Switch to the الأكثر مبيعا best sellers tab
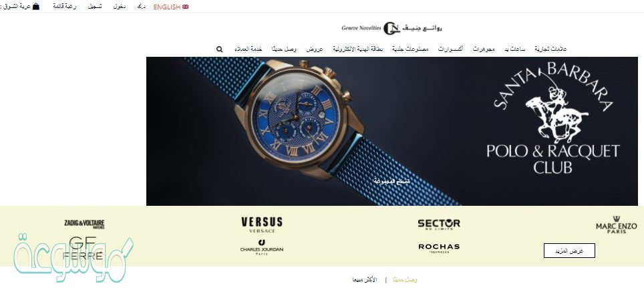The height and width of the screenshot is (288, 644). tap(364, 280)
